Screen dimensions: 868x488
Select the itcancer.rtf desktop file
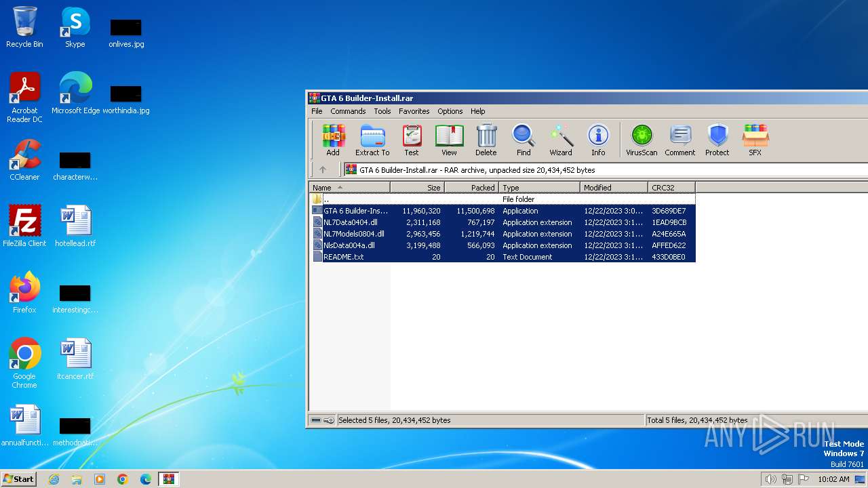tap(75, 360)
